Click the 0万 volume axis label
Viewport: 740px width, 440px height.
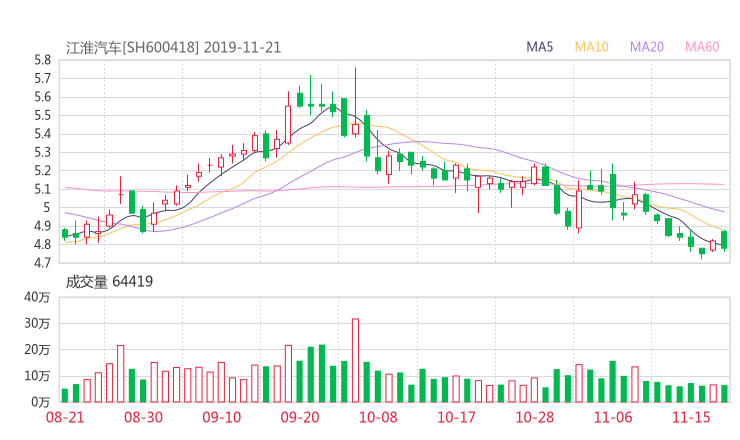(x=40, y=402)
